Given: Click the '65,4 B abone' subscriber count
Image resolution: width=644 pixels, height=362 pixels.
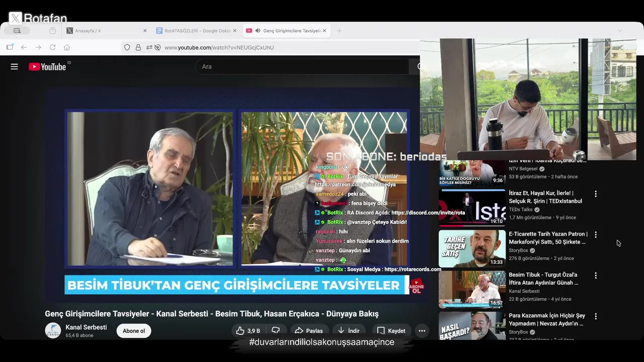Looking at the screenshot, I should pos(79,335).
